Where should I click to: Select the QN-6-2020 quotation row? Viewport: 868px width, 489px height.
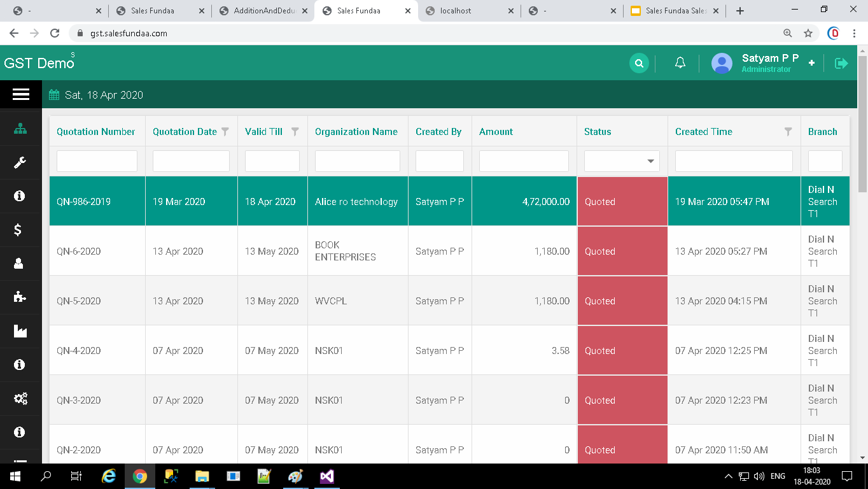point(79,252)
